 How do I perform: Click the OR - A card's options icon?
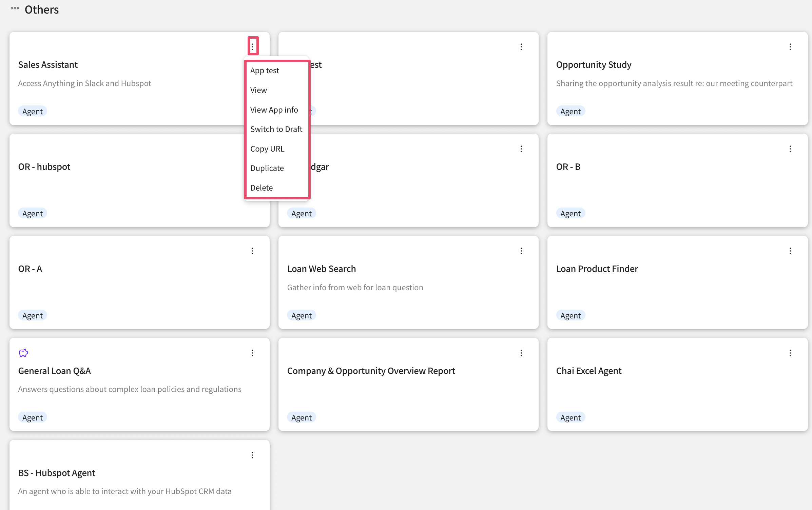252,251
